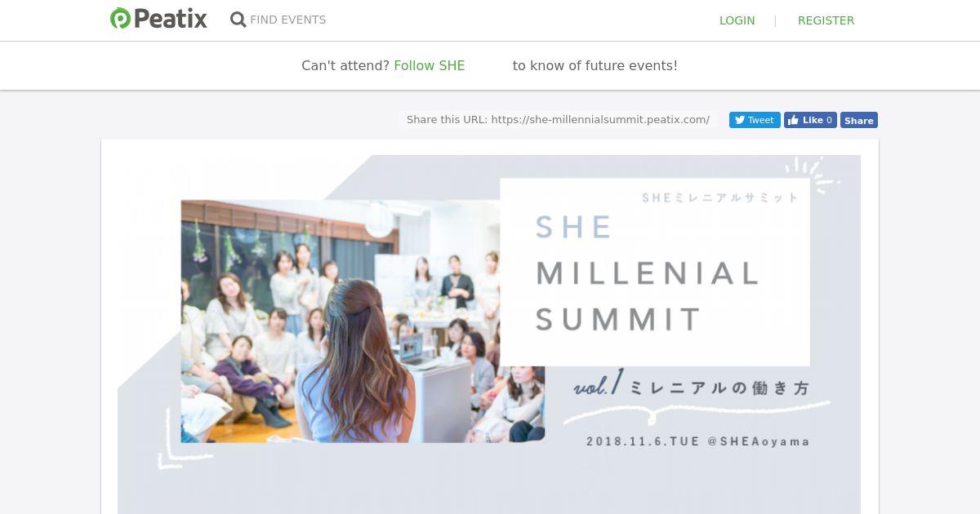Click the Facebook Share button

(859, 120)
